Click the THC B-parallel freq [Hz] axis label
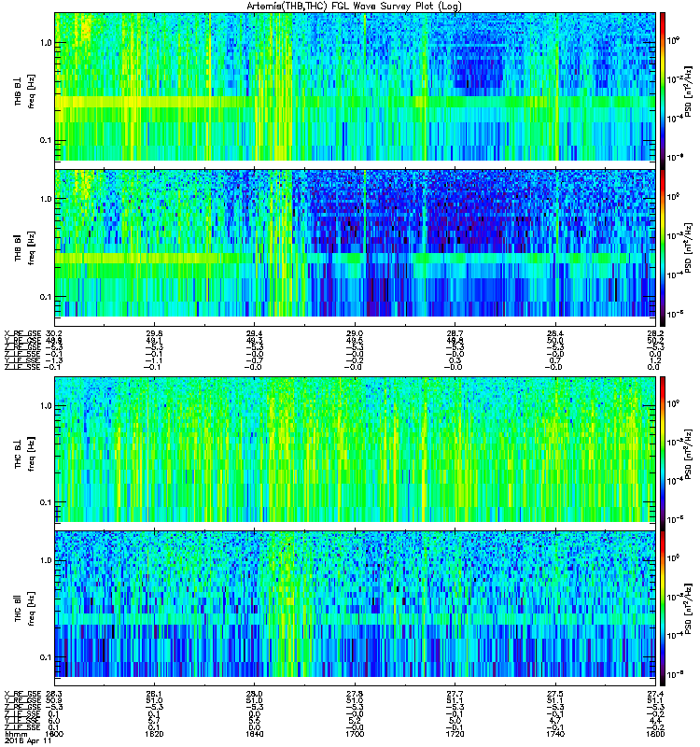Viewport: 700px width, 747px height. click(31, 609)
